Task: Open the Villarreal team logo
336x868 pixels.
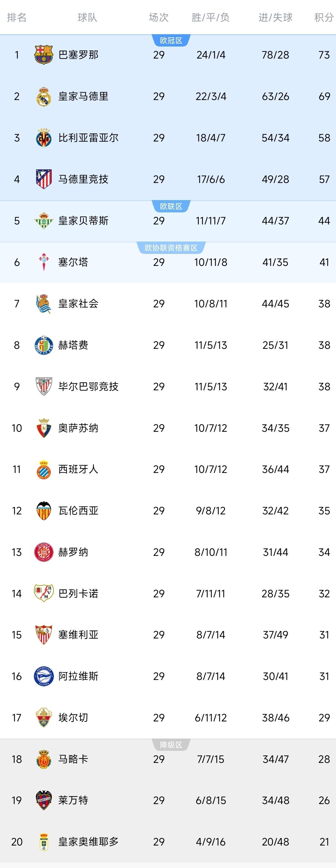Action: 44,137
